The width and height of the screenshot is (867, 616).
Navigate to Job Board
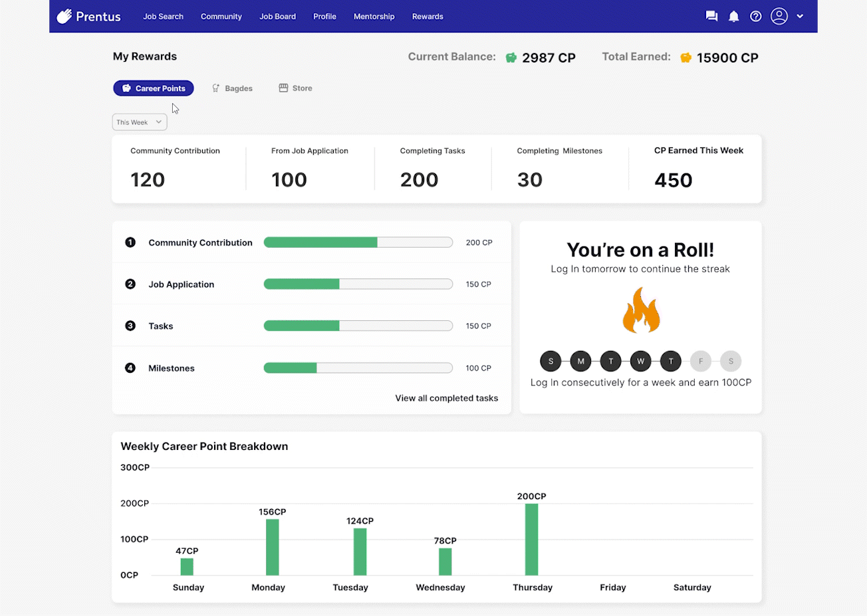tap(277, 17)
